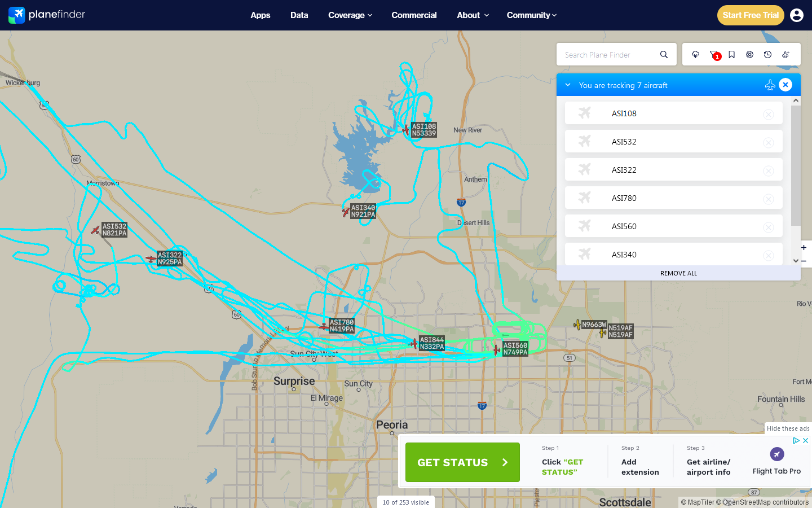
Task: Select the ASI532 aircraft marker on the map
Action: [95, 230]
